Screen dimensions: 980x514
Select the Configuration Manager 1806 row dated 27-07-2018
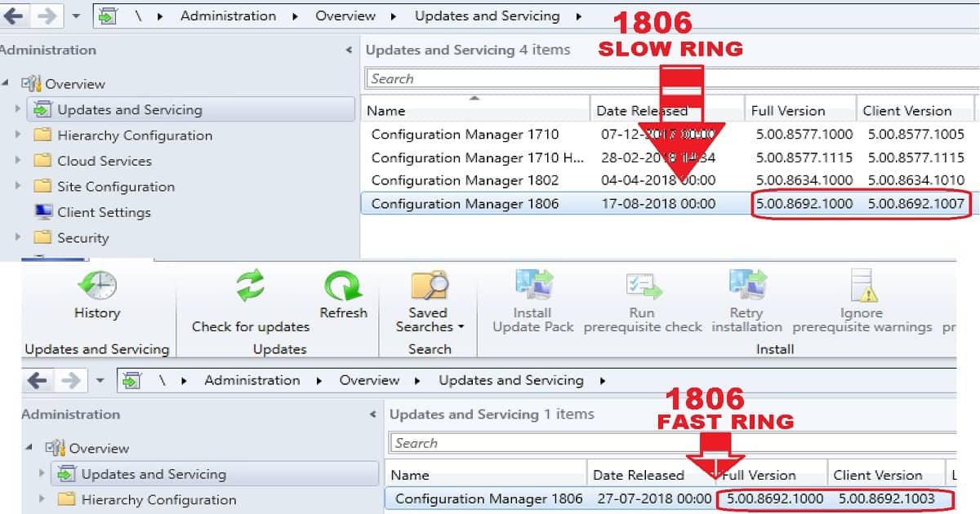pyautogui.click(x=671, y=498)
